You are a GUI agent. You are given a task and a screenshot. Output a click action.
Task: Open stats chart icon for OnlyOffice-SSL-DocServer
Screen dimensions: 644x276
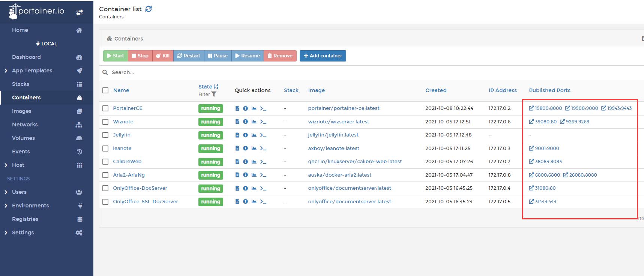coord(254,202)
